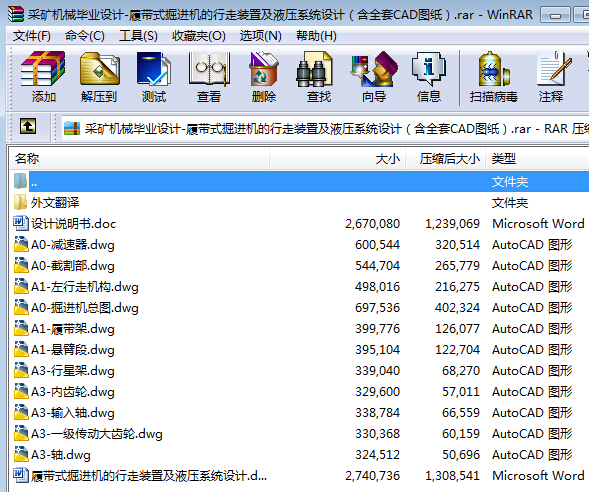Select file A1-履带架.dwg

coord(72,329)
